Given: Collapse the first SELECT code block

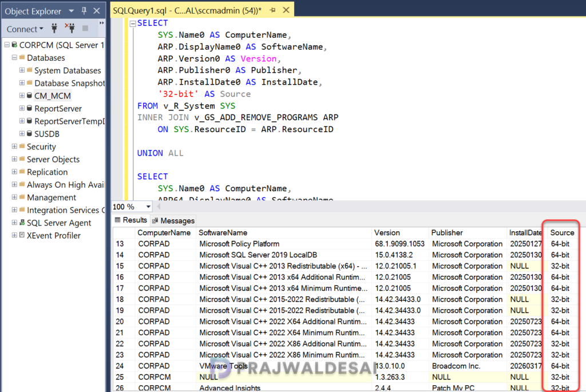Looking at the screenshot, I should [x=133, y=23].
